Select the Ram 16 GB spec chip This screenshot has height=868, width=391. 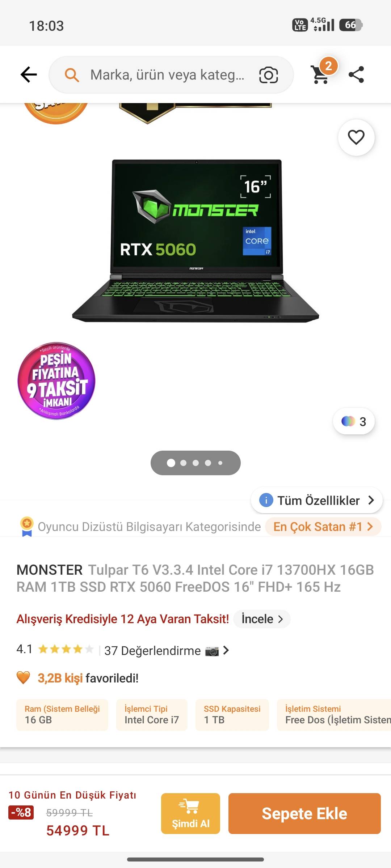coord(62,715)
